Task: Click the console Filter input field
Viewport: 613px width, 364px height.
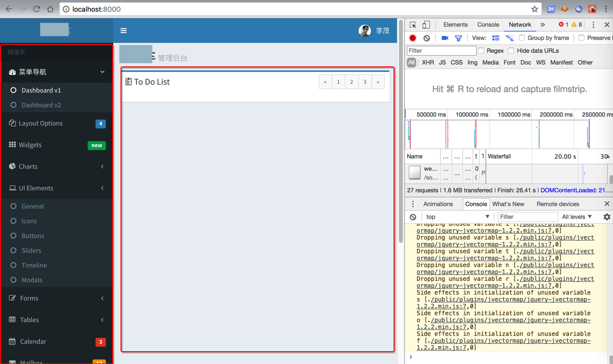Action: [527, 217]
